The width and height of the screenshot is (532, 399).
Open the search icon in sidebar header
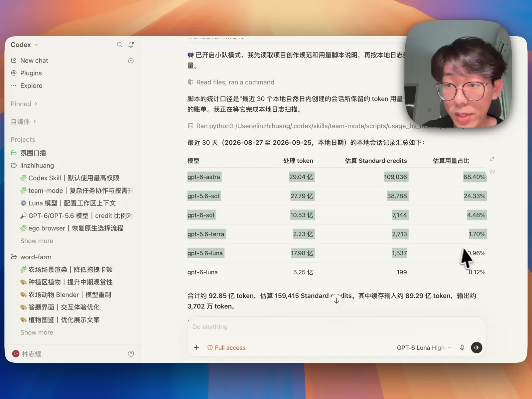119,45
